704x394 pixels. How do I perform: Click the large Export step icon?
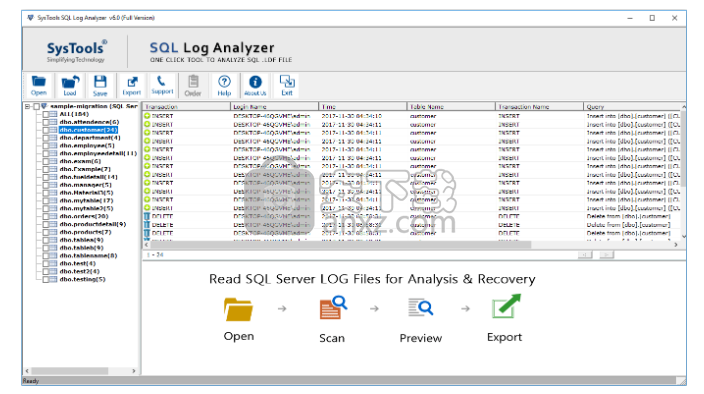coord(506,306)
